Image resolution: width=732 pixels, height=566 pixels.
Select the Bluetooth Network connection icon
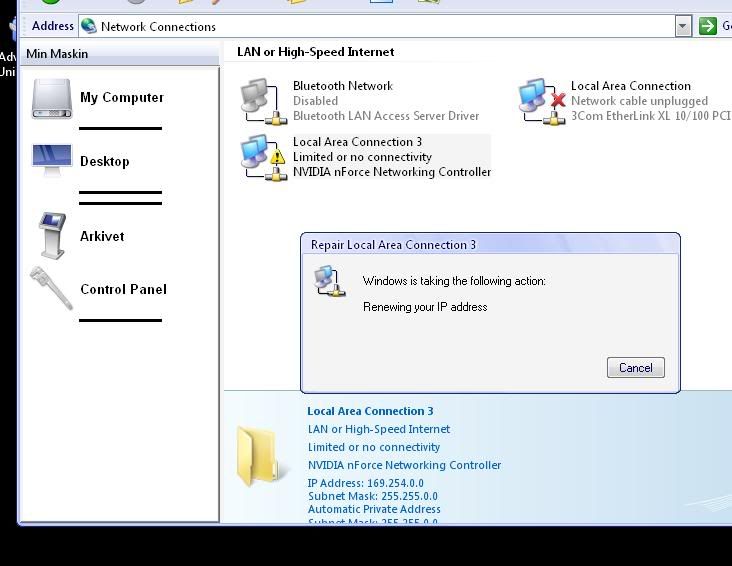263,101
